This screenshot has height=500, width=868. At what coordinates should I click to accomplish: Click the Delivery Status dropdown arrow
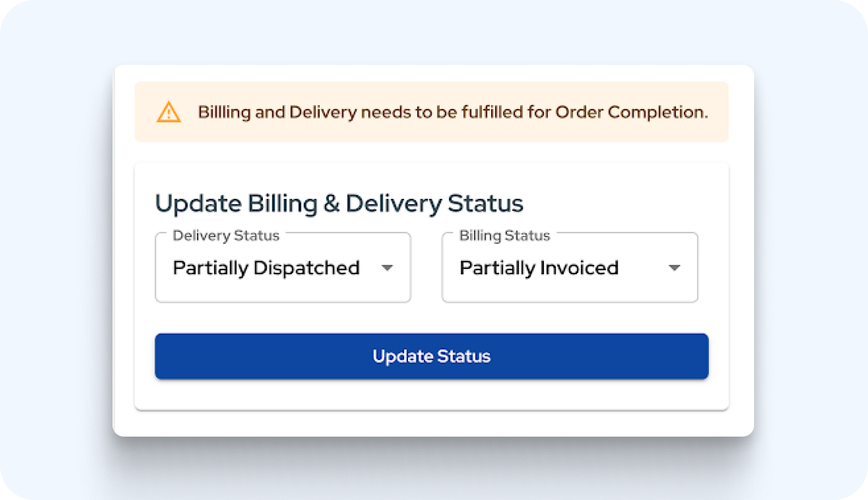[x=387, y=268]
